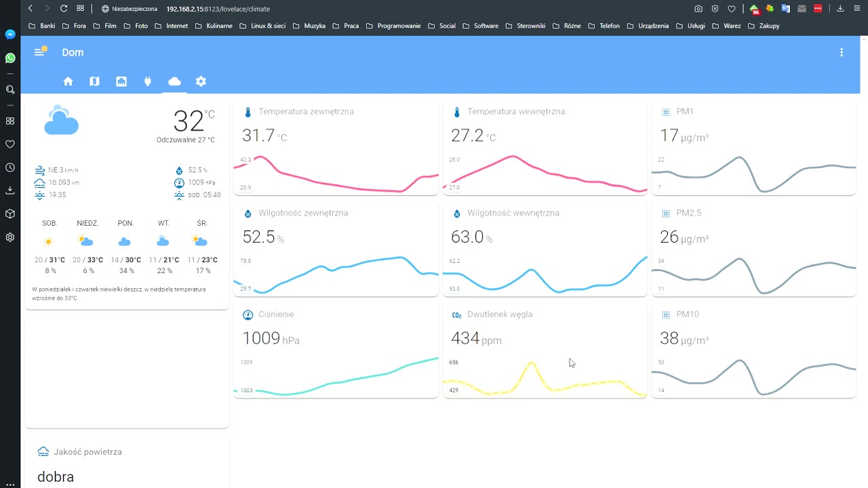868x488 pixels.
Task: Open the settings gear view tab
Action: [201, 81]
